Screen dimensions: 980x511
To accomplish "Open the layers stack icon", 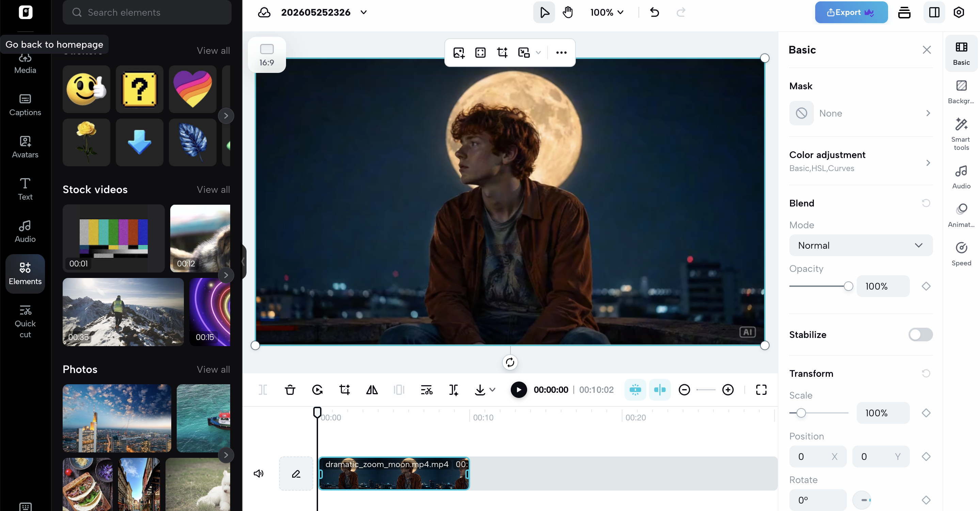I will coord(904,12).
